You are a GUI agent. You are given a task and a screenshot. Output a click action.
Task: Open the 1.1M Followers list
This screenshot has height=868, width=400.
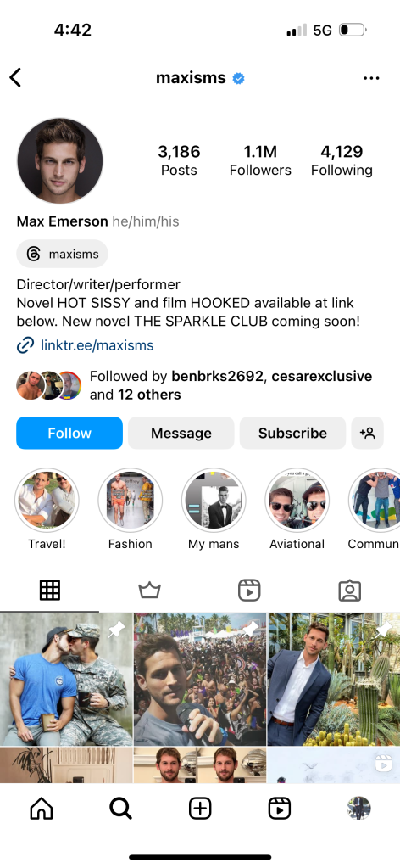pos(260,160)
